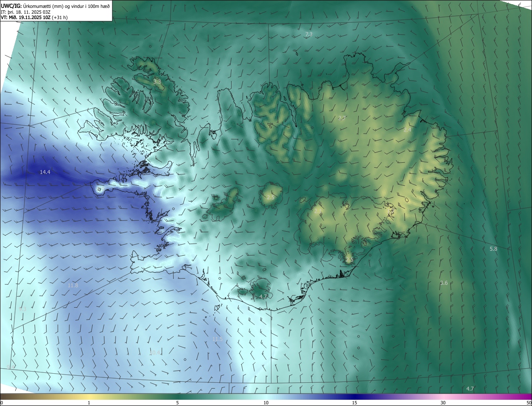Click the 5 tick on the color scale

177,403
